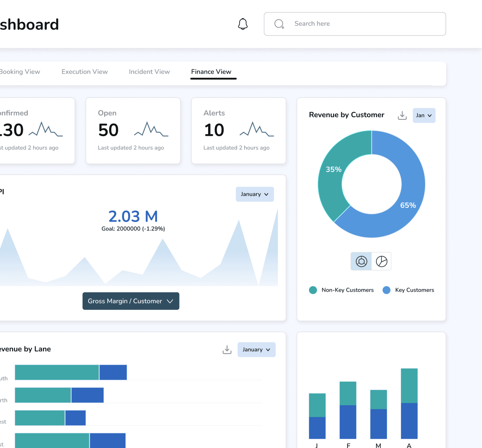482x448 pixels.
Task: Toggle Key Customers legend series
Action: (414, 290)
